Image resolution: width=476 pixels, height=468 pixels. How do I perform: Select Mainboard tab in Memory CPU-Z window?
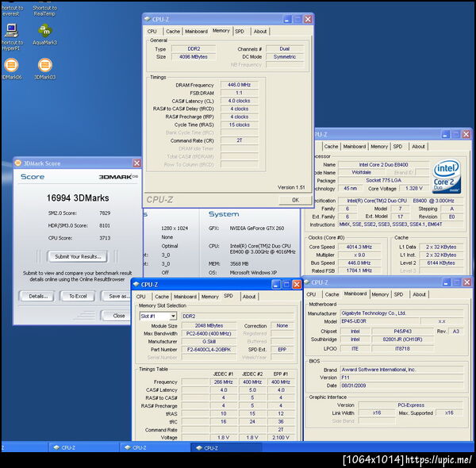click(196, 31)
